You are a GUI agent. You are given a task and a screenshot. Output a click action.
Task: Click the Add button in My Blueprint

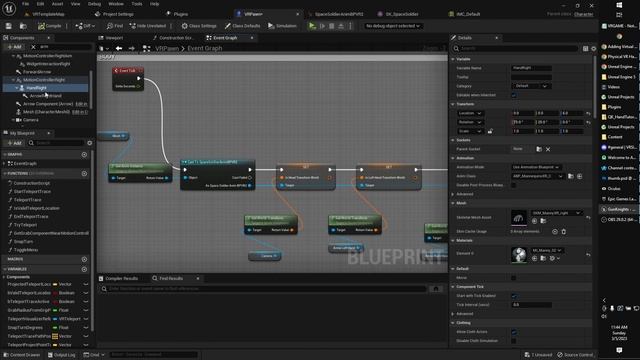coord(14,143)
